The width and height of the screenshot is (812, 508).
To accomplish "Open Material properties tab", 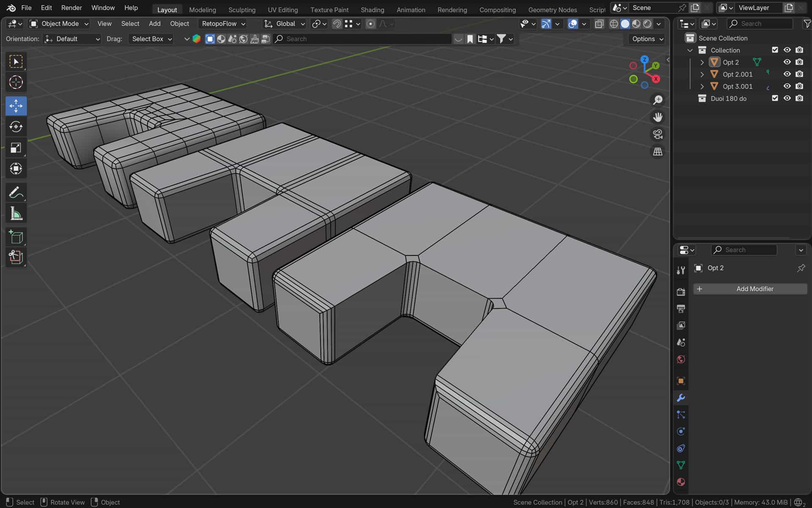I will (x=681, y=482).
